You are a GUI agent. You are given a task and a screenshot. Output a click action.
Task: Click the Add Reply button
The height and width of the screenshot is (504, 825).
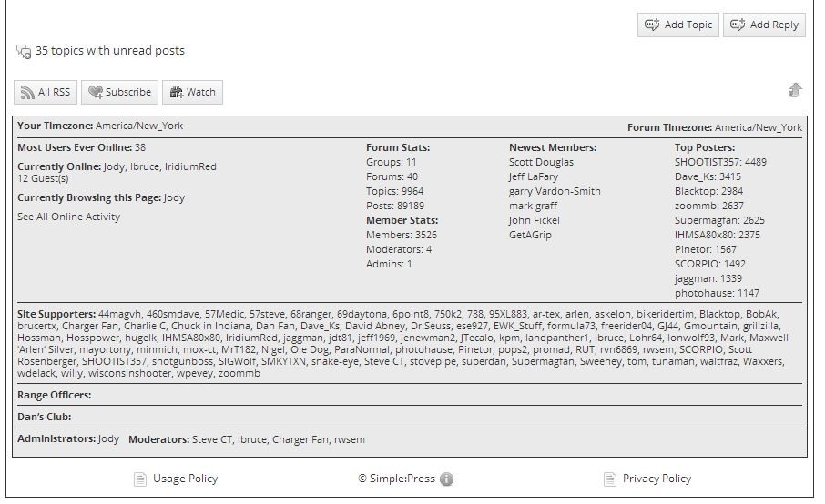764,25
